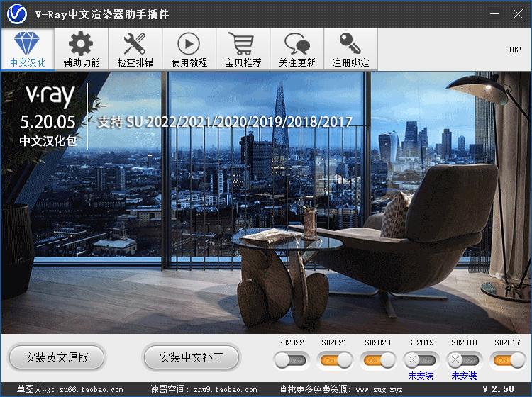This screenshot has width=532, height=397.
Task: Open the 使用教程 play tab
Action: [189, 50]
